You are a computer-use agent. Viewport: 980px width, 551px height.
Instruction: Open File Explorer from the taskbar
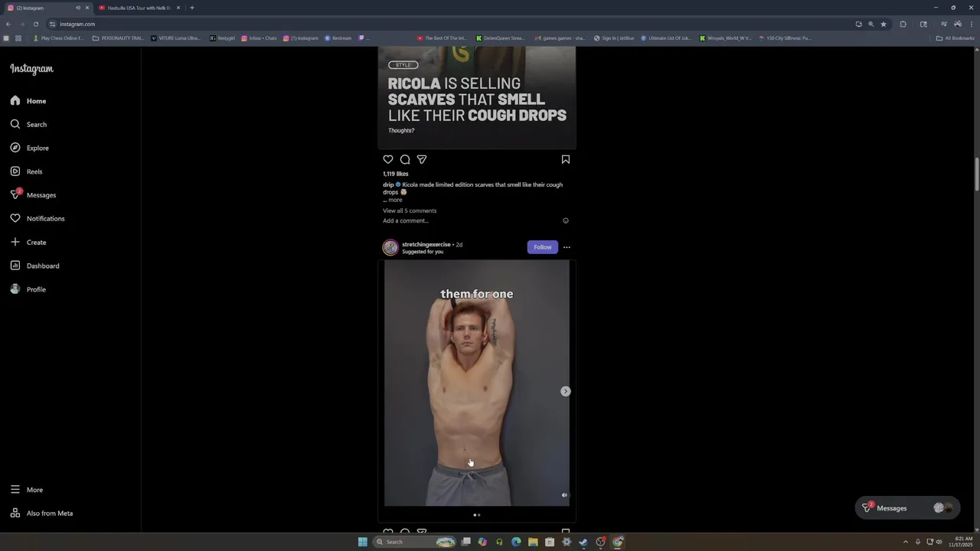pyautogui.click(x=533, y=542)
